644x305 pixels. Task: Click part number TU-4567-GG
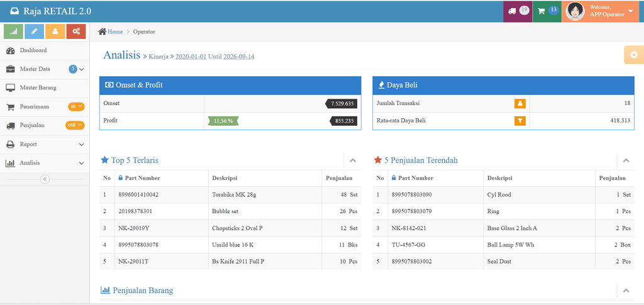pos(408,245)
